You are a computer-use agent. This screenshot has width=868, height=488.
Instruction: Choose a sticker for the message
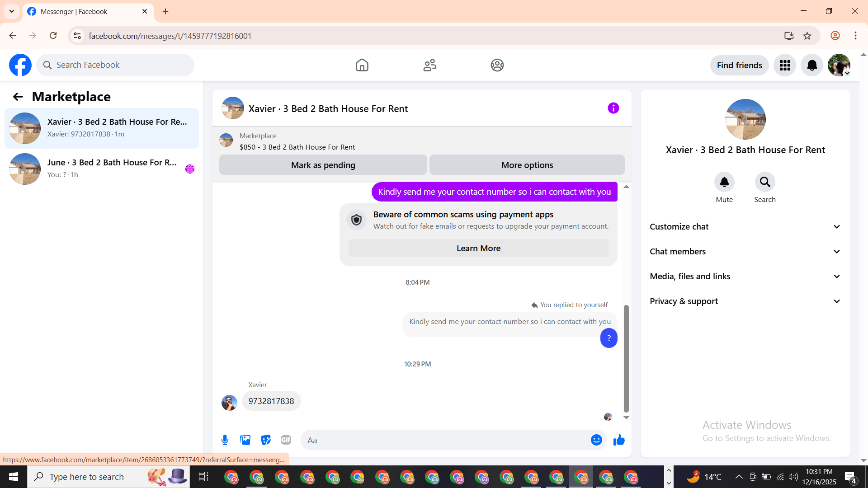point(265,440)
